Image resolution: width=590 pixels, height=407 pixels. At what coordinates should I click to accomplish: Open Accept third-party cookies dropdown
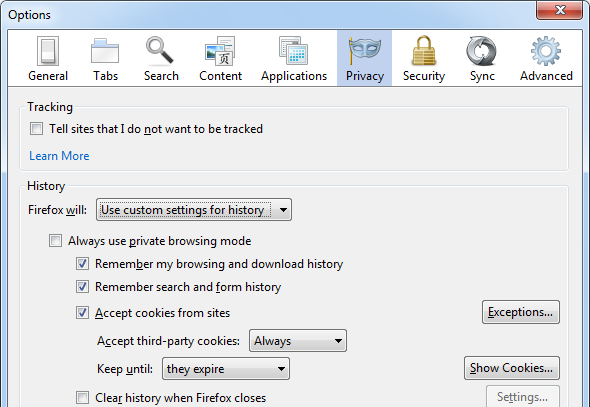pos(298,341)
